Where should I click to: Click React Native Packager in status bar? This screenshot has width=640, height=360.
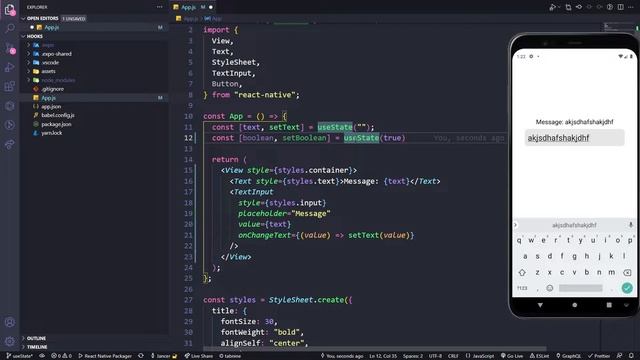[105, 356]
